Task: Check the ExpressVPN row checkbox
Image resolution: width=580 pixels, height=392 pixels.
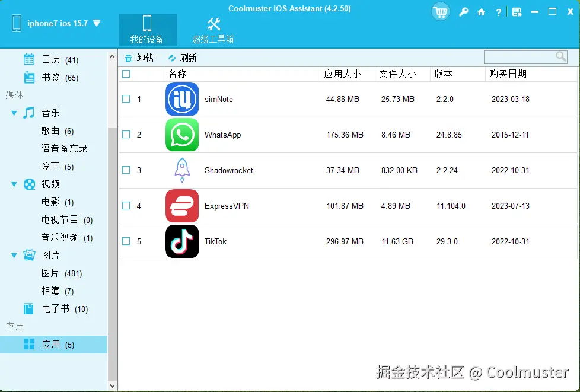Action: [x=126, y=206]
